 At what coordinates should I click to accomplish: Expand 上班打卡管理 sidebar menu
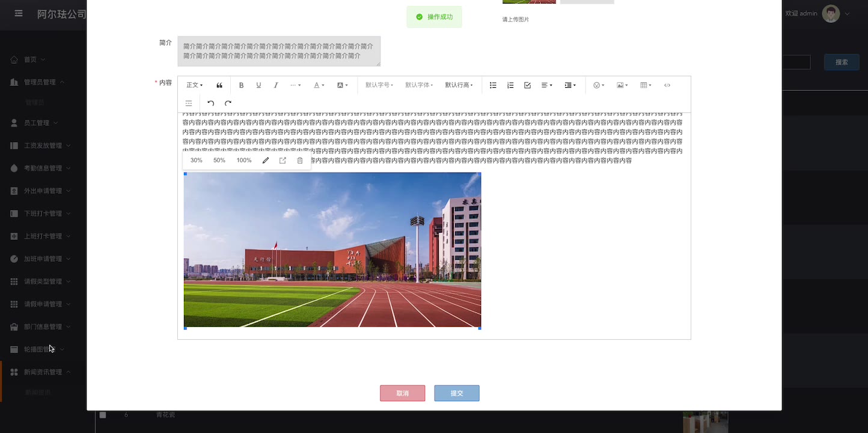(x=40, y=236)
